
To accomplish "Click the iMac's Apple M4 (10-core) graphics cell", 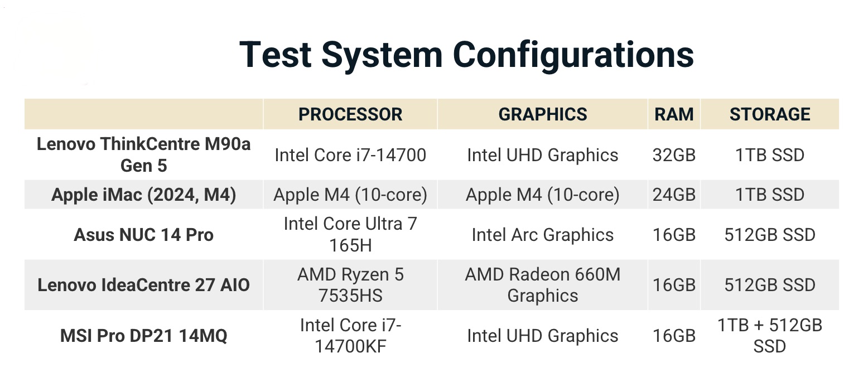I will [542, 195].
